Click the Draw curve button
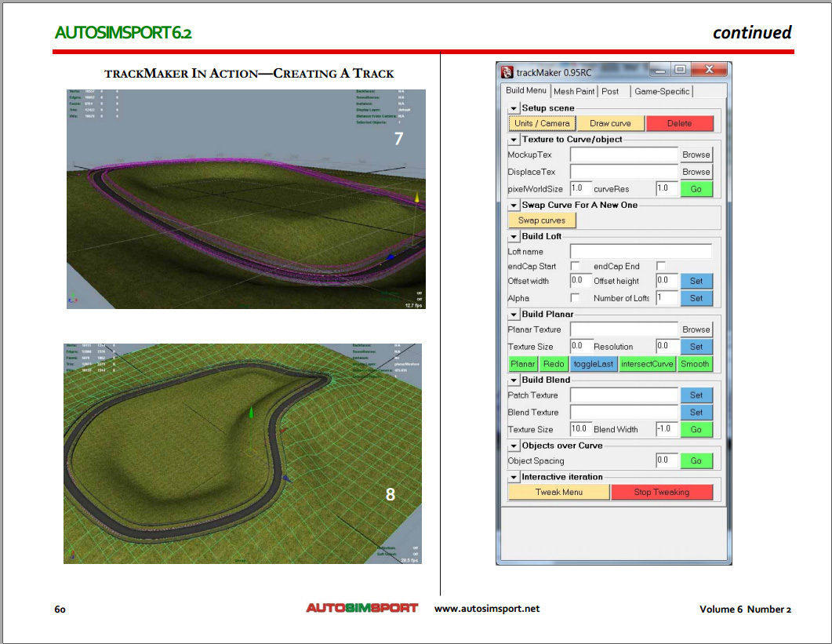 pyautogui.click(x=610, y=123)
